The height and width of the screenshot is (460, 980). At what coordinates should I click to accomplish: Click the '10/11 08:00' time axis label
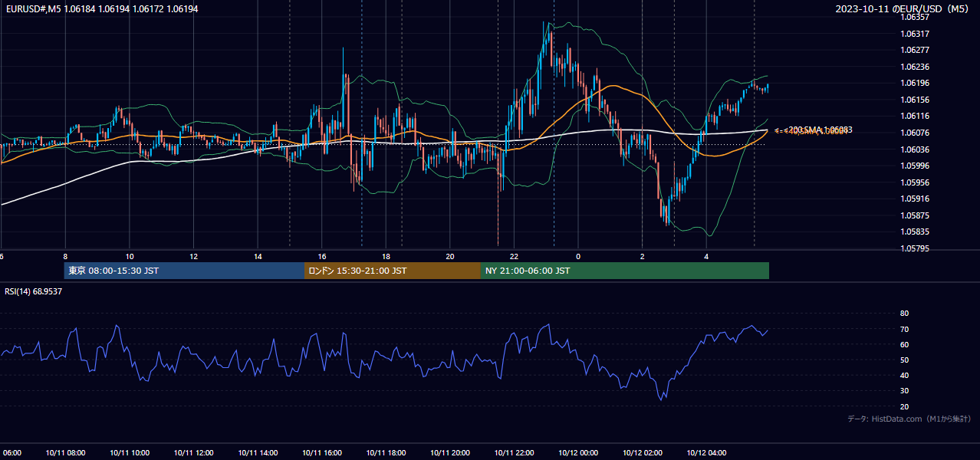(x=65, y=452)
